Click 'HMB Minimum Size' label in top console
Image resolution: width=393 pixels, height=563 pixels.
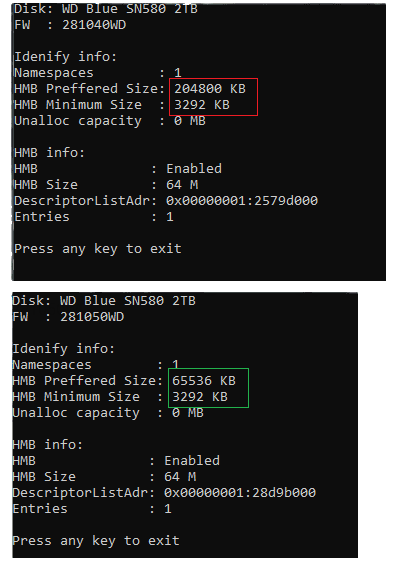[x=78, y=104]
